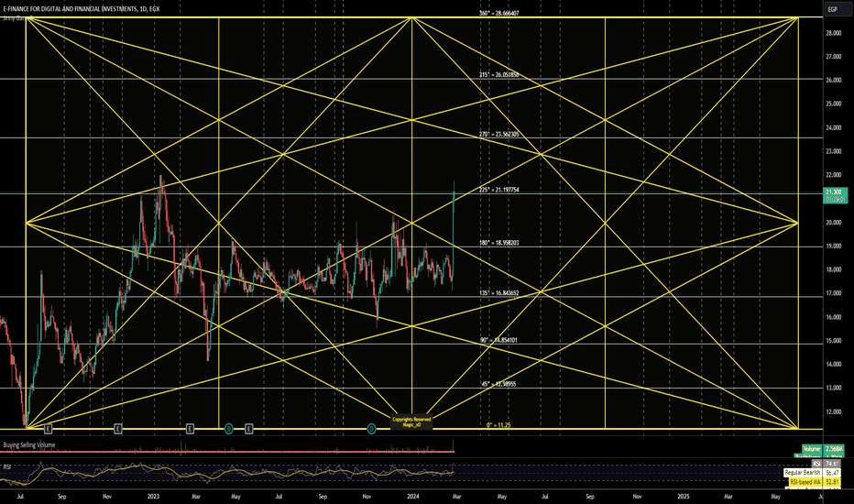Screen dimensions: 854x504
Task: Click the 2024 label on time axis
Action: click(413, 497)
